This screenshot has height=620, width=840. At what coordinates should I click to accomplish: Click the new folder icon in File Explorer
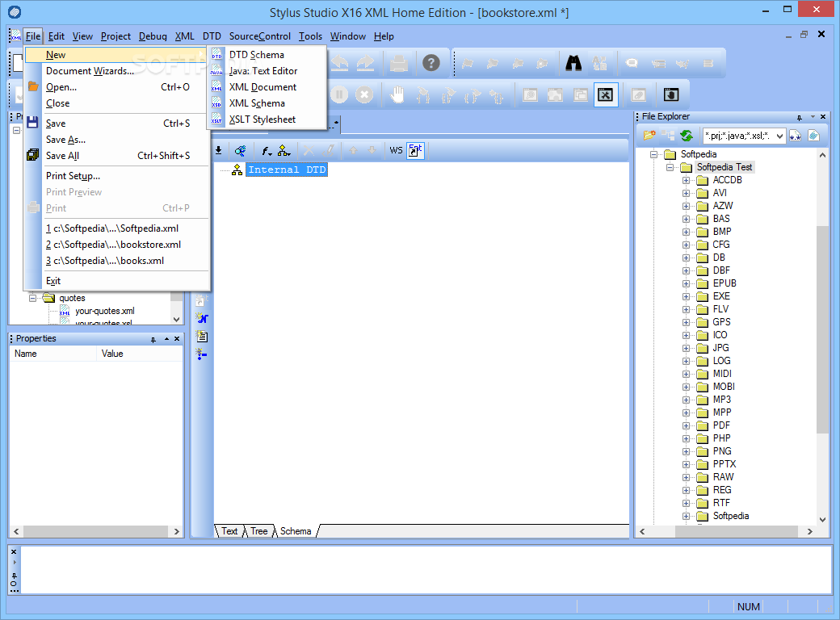point(649,136)
